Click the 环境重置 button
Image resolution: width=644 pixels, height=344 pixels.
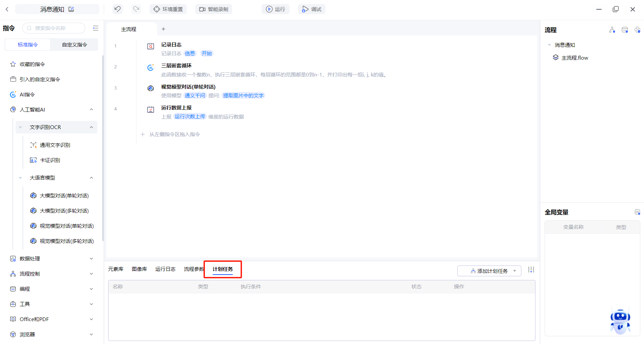[168, 9]
